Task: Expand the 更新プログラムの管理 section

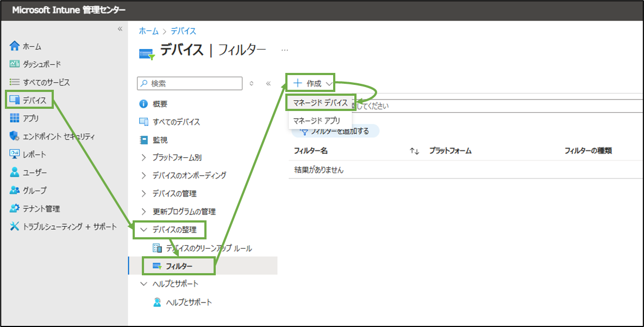Action: coord(143,212)
